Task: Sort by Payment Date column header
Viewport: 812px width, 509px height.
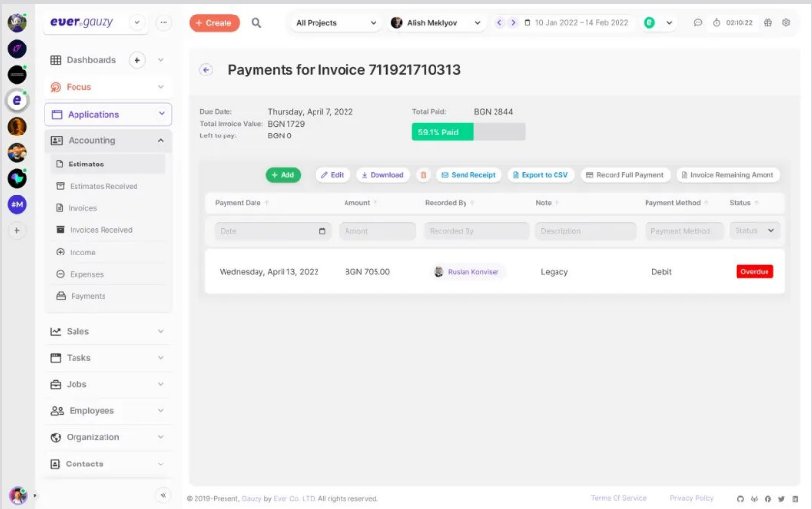Action: pyautogui.click(x=238, y=203)
